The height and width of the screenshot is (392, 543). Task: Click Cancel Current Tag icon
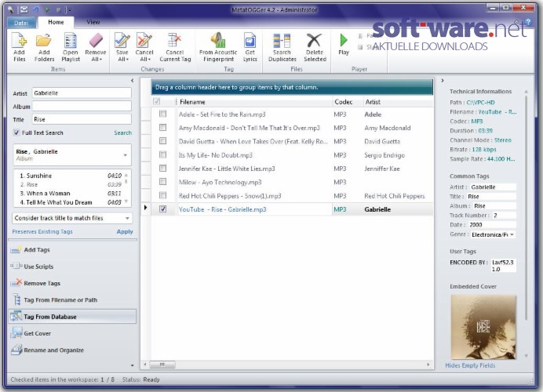click(175, 41)
